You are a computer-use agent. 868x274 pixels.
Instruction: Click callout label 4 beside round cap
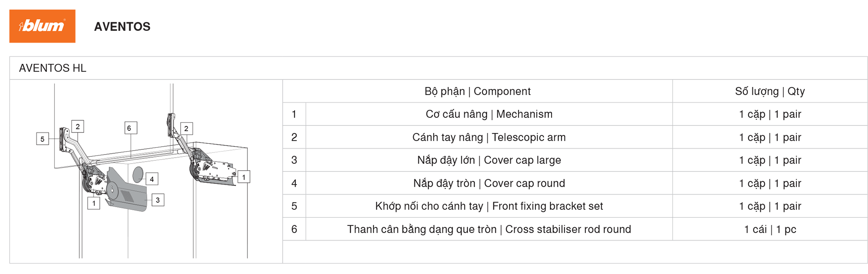point(152,179)
